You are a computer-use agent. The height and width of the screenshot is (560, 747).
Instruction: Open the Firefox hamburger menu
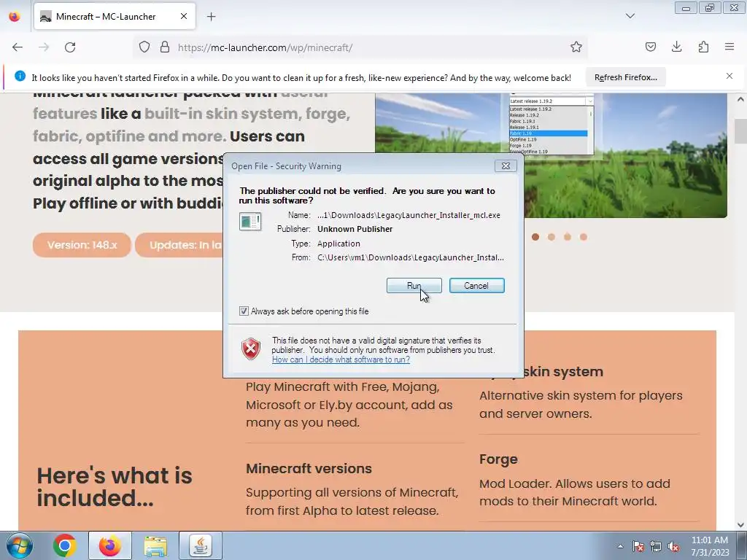coord(729,47)
